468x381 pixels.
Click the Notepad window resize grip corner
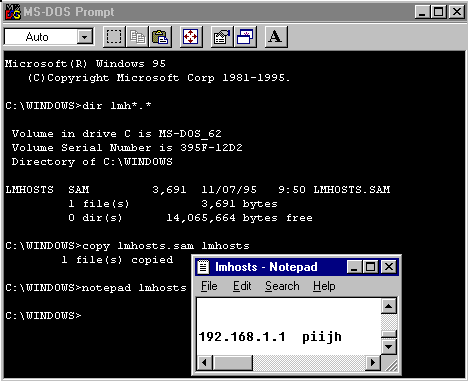pos(391,364)
